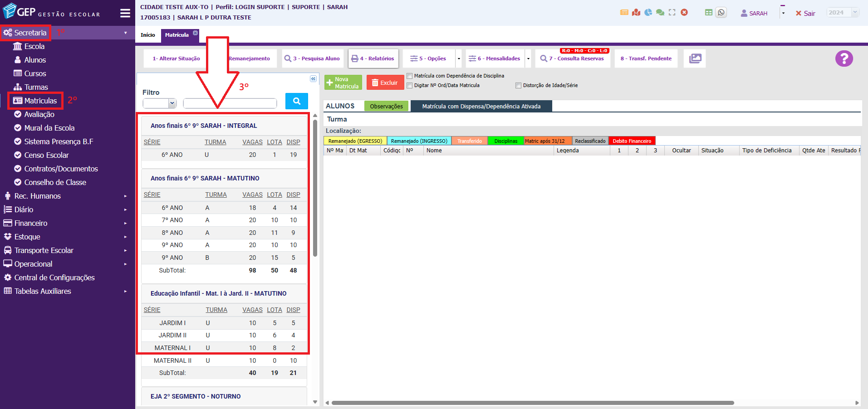Check Digitar Nº Ord/Data Matrícula
Viewport: 868px width, 409px height.
click(x=410, y=85)
